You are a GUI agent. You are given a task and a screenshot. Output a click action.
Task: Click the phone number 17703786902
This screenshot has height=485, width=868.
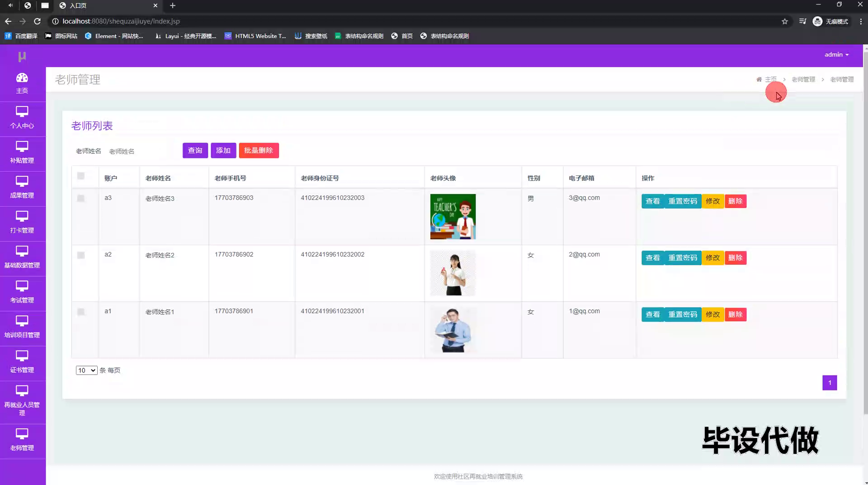click(x=234, y=254)
